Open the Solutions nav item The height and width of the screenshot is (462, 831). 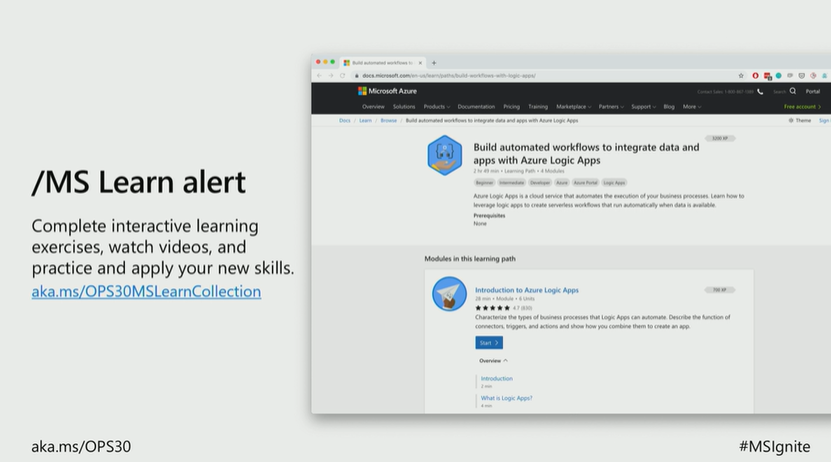tap(404, 106)
